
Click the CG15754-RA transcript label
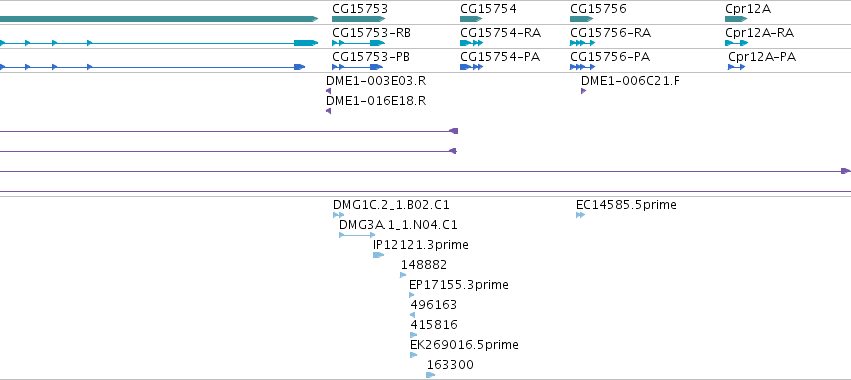pos(500,33)
